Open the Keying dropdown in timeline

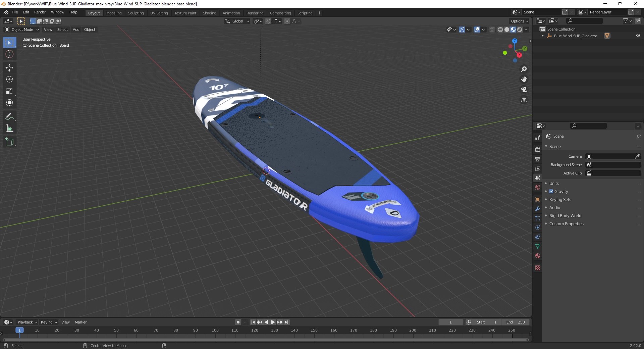(49, 322)
